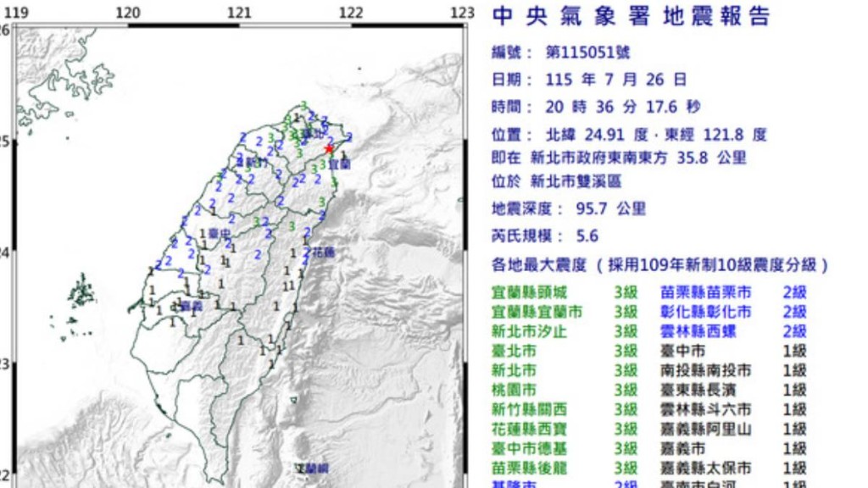868x488 pixels.
Task: Select the depth value 95.7 公里
Action: pos(610,208)
